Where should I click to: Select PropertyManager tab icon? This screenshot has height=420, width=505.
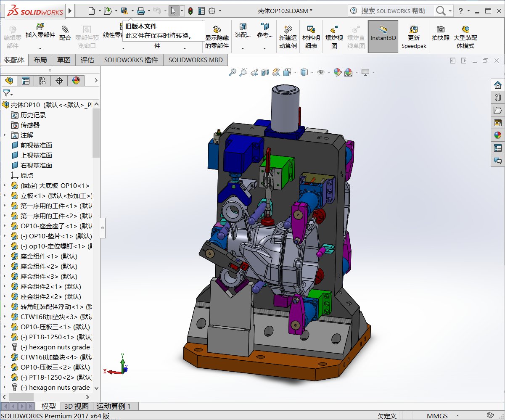[26, 80]
